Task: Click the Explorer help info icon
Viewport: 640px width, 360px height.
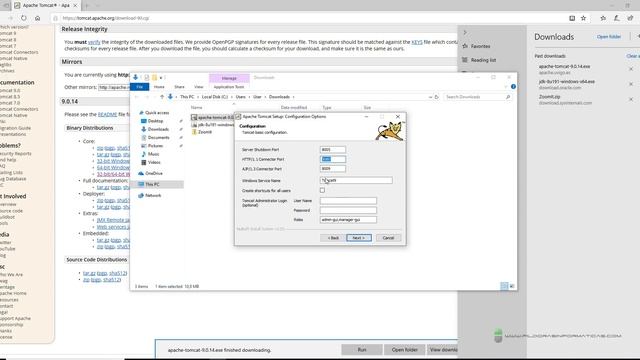Action: point(513,87)
